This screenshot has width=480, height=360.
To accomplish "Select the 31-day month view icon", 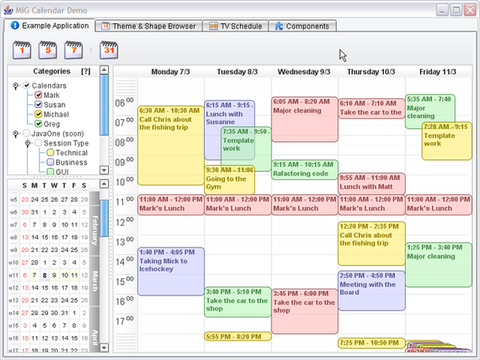I will tap(109, 50).
